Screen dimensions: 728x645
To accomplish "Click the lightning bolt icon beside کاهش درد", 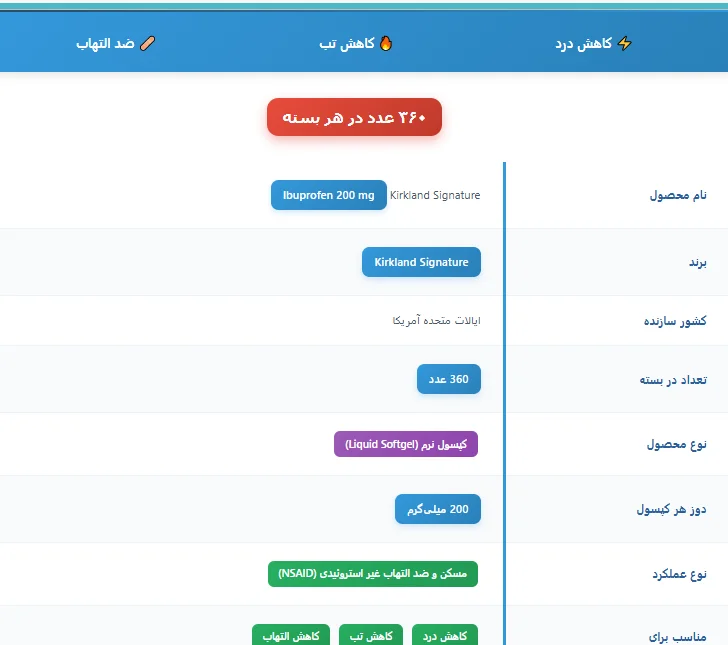I will pyautogui.click(x=625, y=43).
